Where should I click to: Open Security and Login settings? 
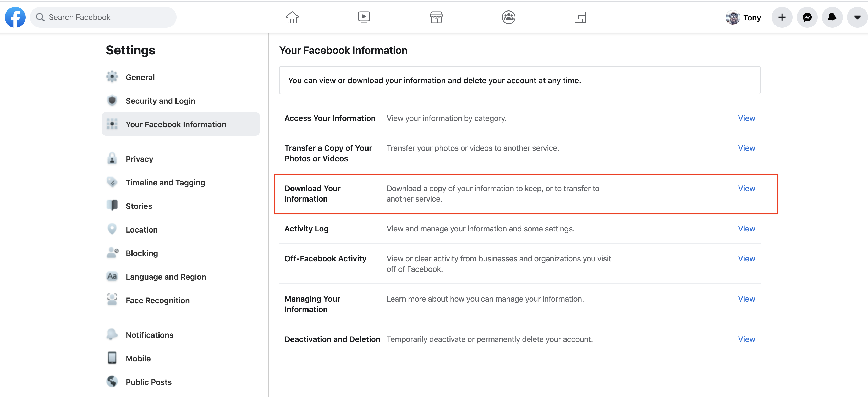(x=160, y=101)
